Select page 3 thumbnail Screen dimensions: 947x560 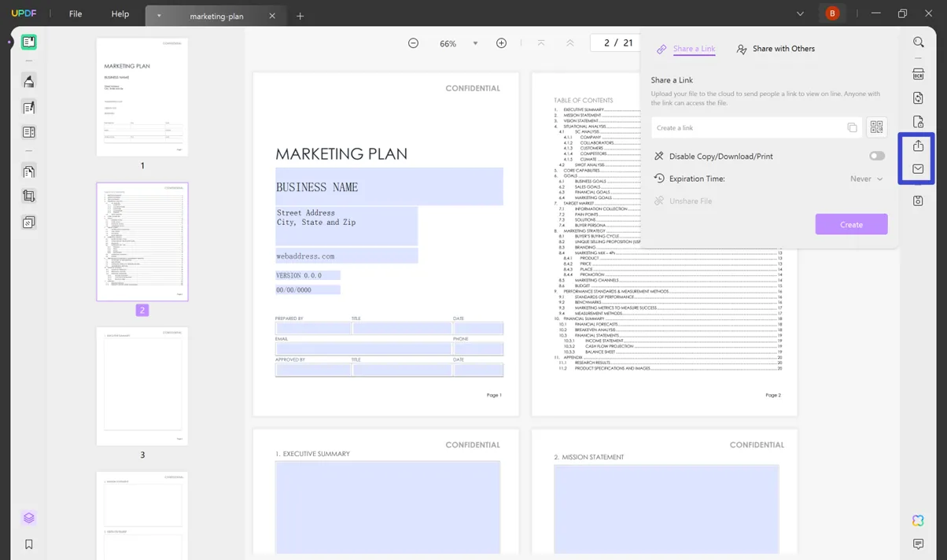coord(142,386)
